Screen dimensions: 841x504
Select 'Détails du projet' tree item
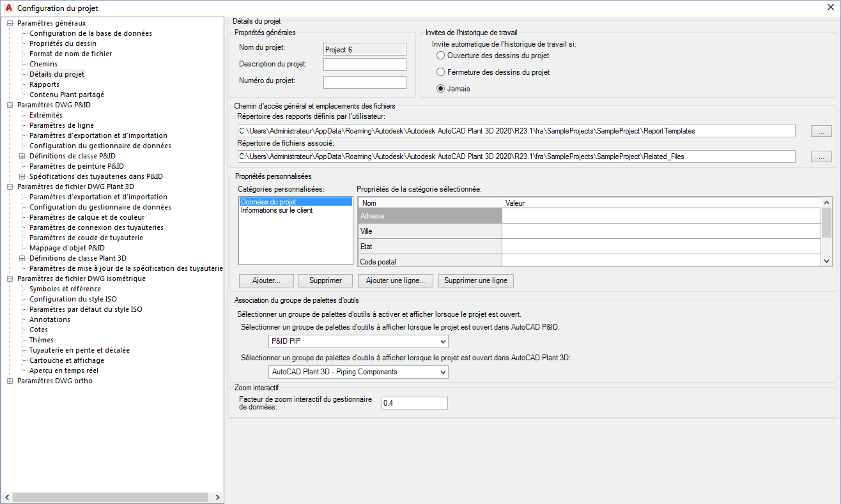(57, 74)
